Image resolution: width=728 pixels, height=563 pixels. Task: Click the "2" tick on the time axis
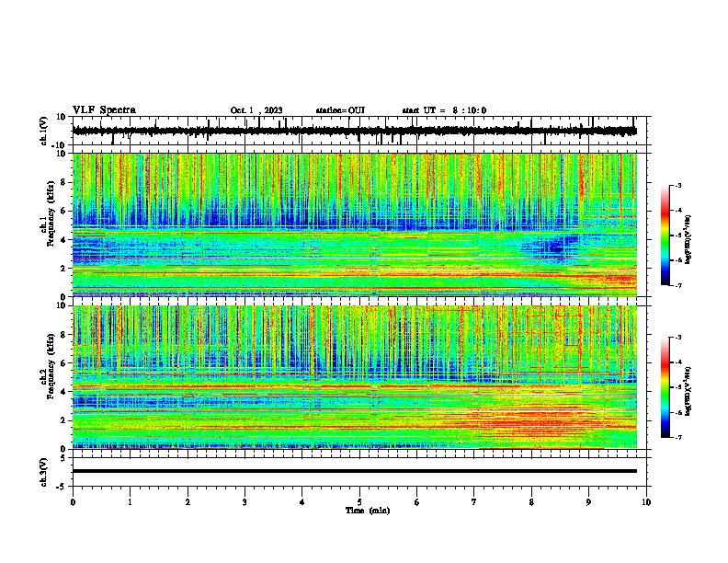[188, 502]
